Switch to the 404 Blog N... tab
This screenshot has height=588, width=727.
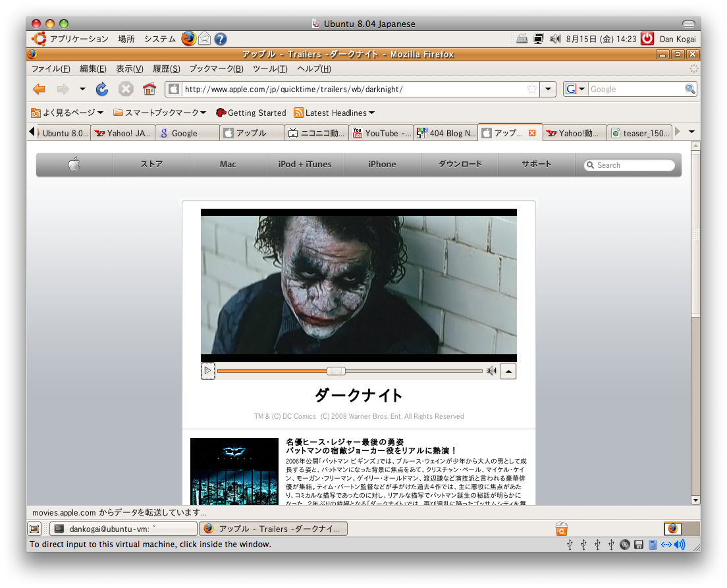click(x=445, y=133)
